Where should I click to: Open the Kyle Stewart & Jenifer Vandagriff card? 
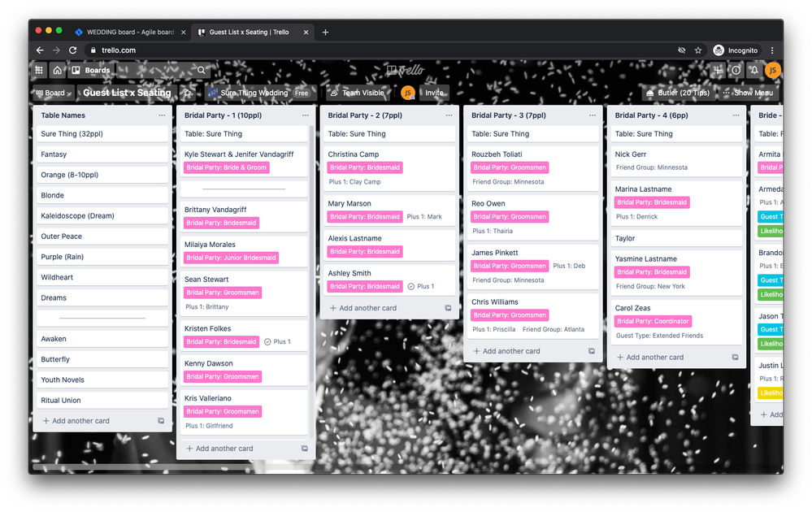(x=244, y=161)
